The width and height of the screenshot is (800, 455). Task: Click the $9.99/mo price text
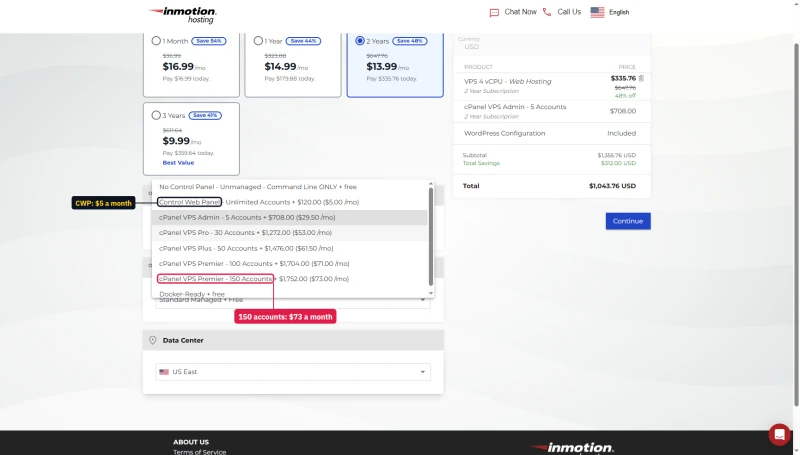click(x=182, y=141)
